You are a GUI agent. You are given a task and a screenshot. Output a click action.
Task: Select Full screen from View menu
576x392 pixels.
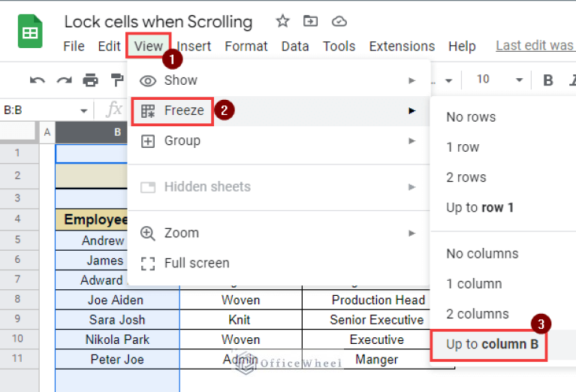(x=197, y=263)
